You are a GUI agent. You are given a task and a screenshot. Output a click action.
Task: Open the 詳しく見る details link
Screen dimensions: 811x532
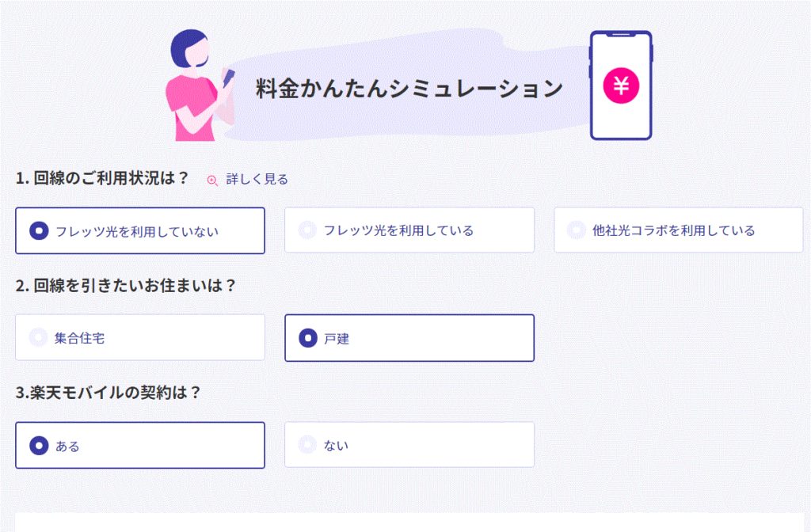point(257,180)
